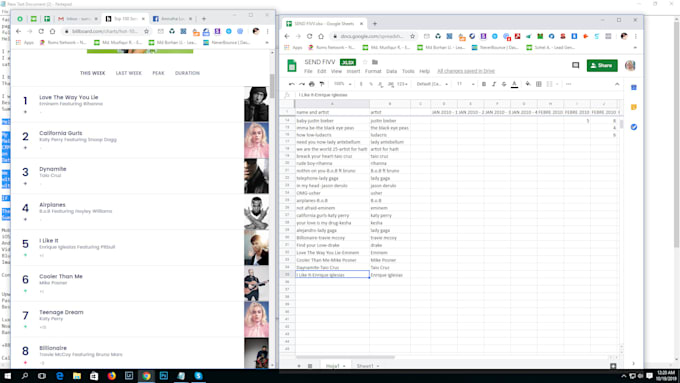
Task: Open Home page icon in Billboard window
Action: click(52, 31)
